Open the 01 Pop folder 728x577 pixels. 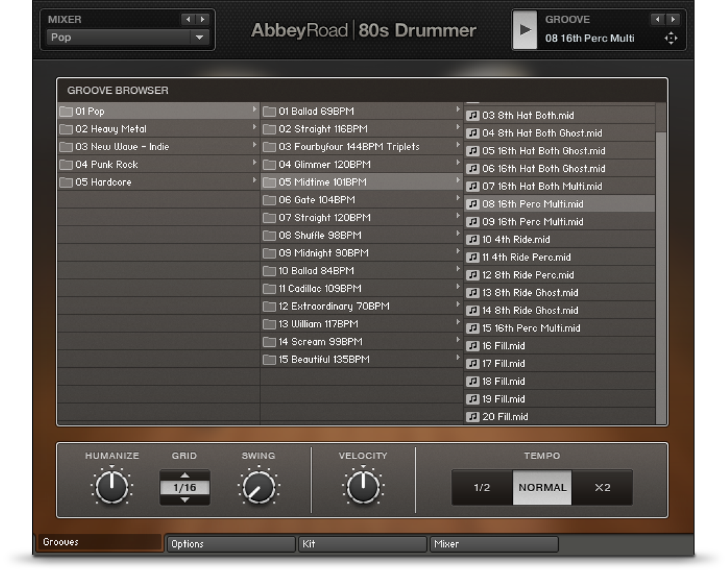click(158, 111)
